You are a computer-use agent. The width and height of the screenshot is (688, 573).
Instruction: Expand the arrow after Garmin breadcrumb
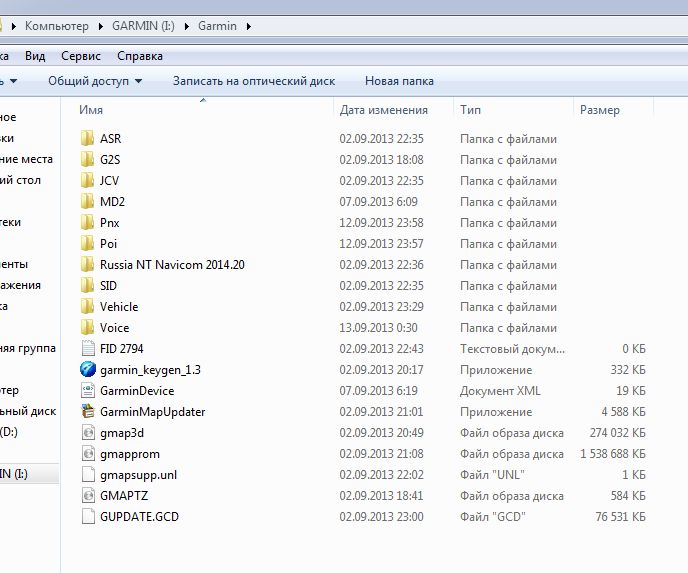(248, 27)
